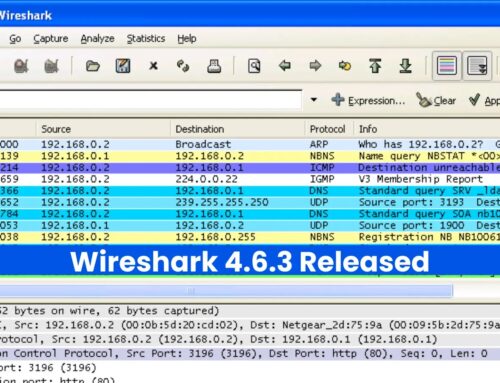The image size is (500, 383).
Task: Click destination 192.168.0.255 cell
Action: click(215, 237)
